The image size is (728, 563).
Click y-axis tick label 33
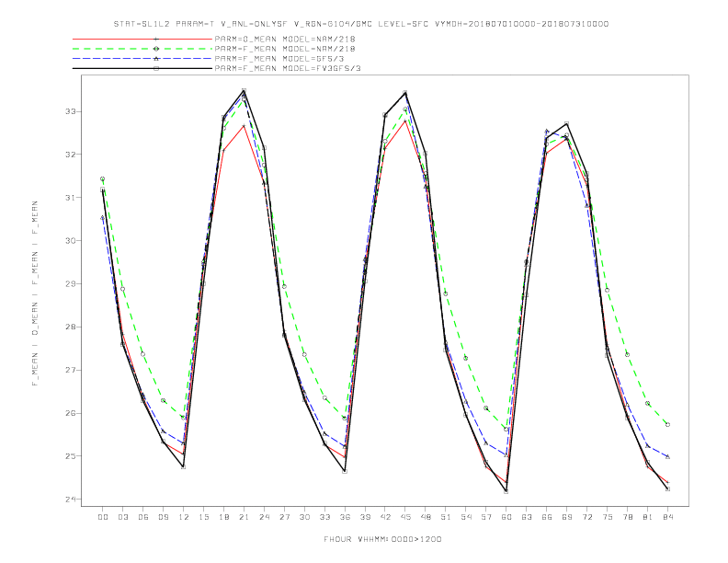click(x=71, y=111)
